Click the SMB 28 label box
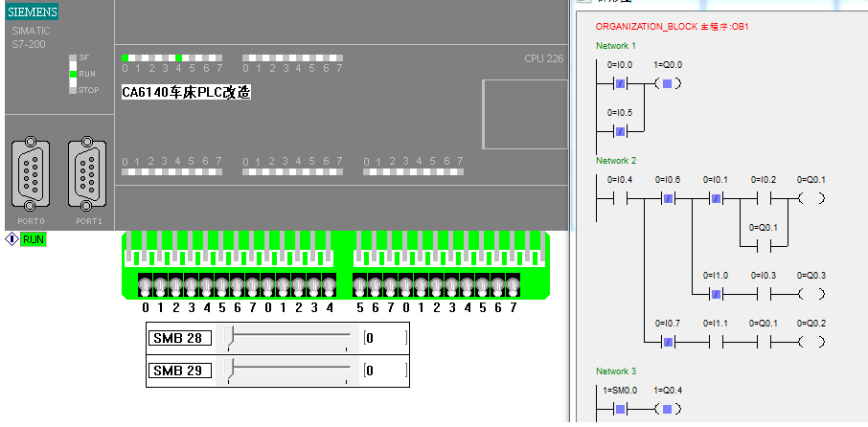Viewport: 868px width, 427px height. [180, 338]
